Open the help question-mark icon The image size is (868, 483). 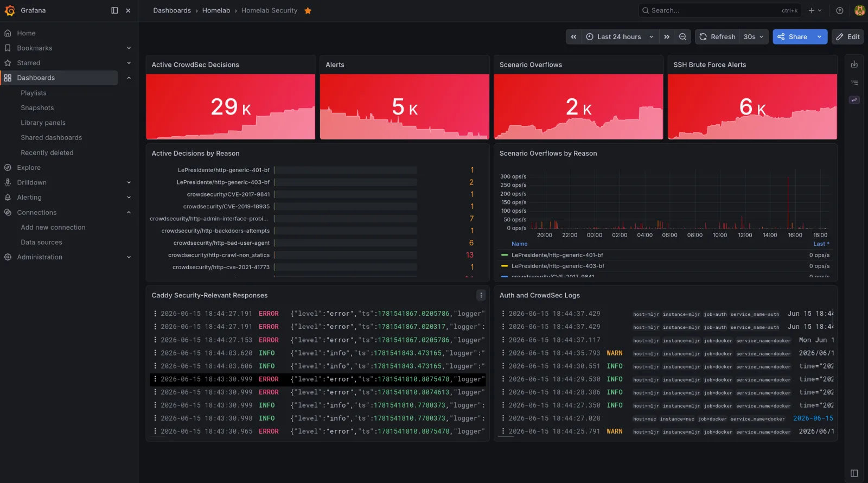tap(840, 10)
